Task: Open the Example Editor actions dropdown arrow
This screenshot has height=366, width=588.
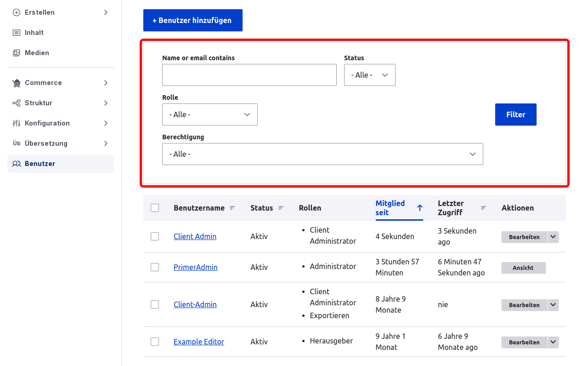Action: (x=553, y=342)
